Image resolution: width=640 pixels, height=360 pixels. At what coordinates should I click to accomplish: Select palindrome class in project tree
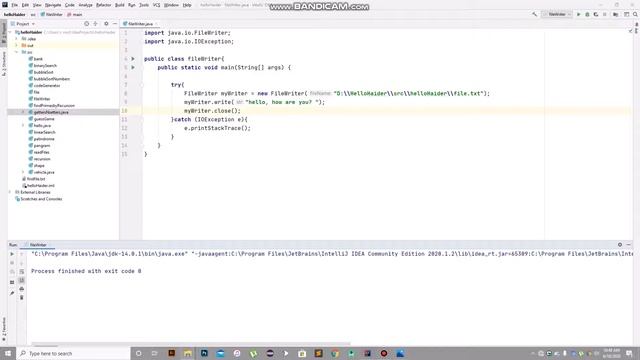point(44,139)
